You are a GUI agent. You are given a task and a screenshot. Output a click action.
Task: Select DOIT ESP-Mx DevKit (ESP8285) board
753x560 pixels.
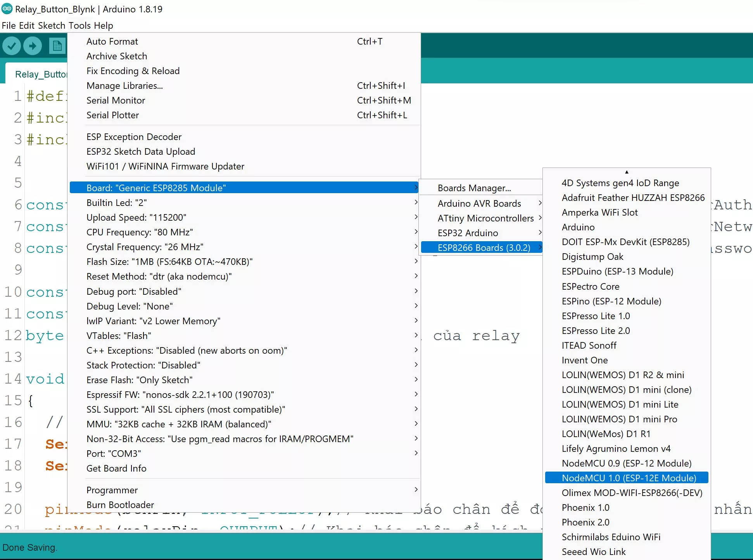627,242
